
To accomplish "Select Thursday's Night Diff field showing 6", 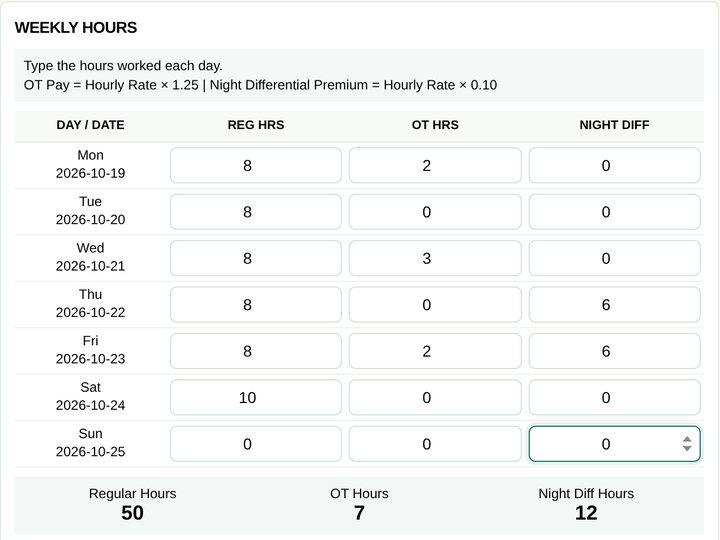I will (614, 304).
